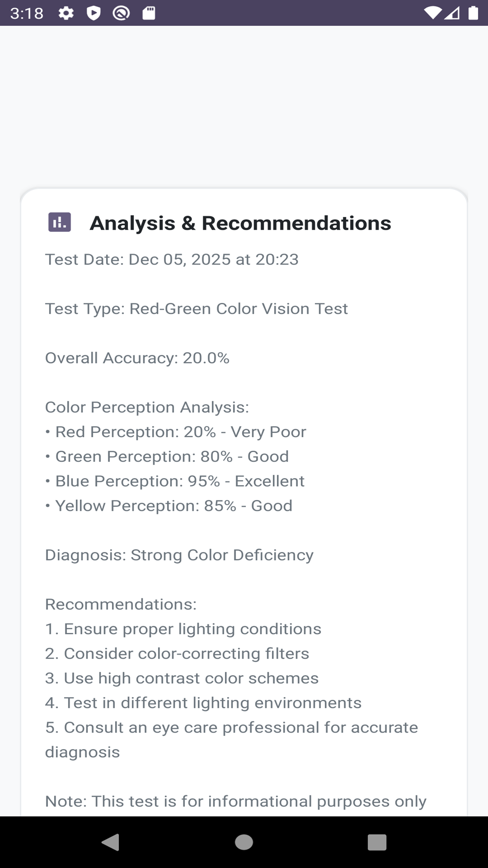488x868 pixels.
Task: Tap the Diagnosis Strong Color Deficiency line
Action: click(179, 555)
